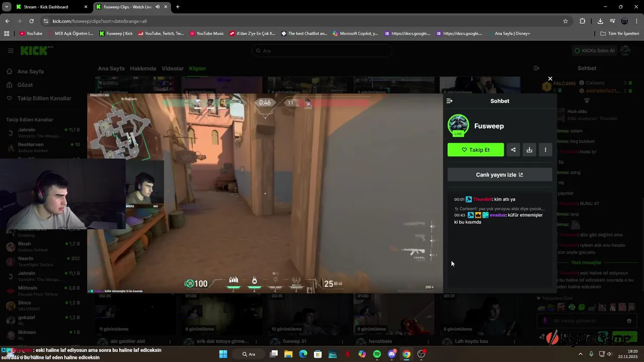Open the browser extensions puzzle icon

coord(583,21)
